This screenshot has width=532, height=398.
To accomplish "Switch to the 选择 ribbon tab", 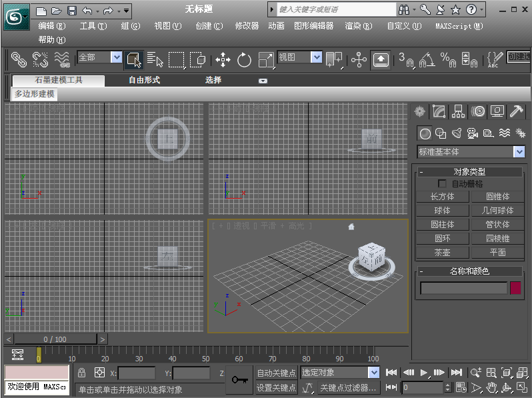I will (x=213, y=80).
